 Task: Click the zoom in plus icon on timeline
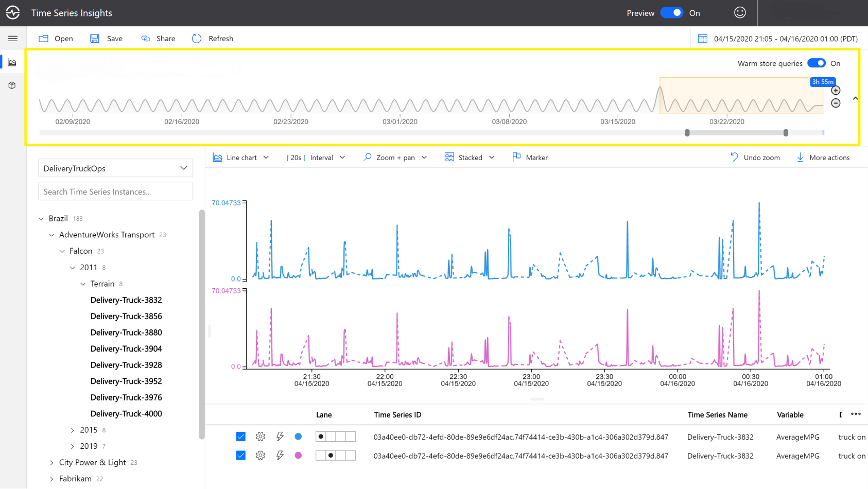point(836,91)
